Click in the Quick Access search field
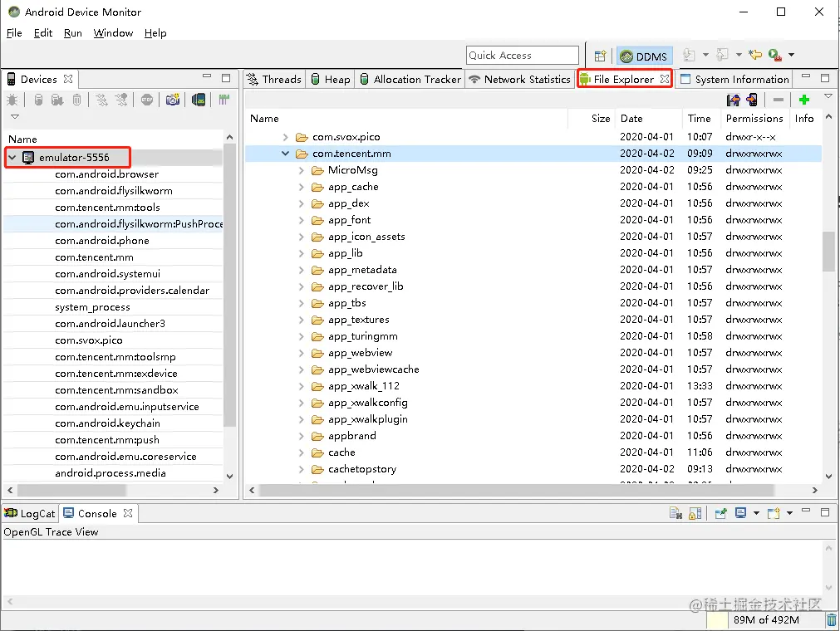The image size is (840, 631). click(x=523, y=55)
